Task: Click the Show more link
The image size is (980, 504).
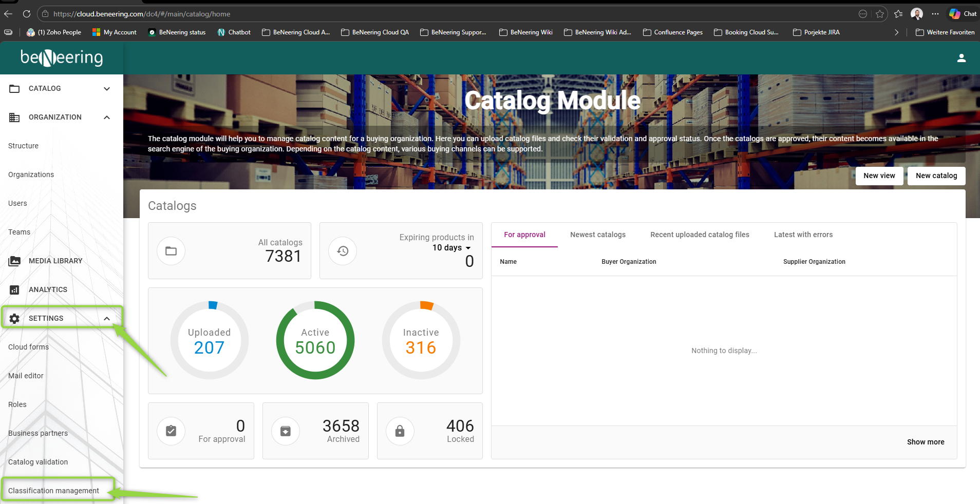Action: click(925, 442)
